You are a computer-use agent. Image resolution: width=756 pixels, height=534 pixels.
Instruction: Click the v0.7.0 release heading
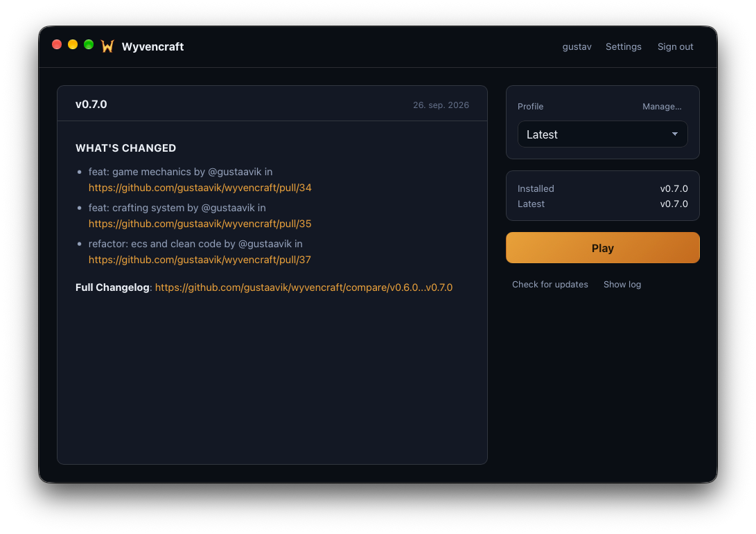[91, 104]
